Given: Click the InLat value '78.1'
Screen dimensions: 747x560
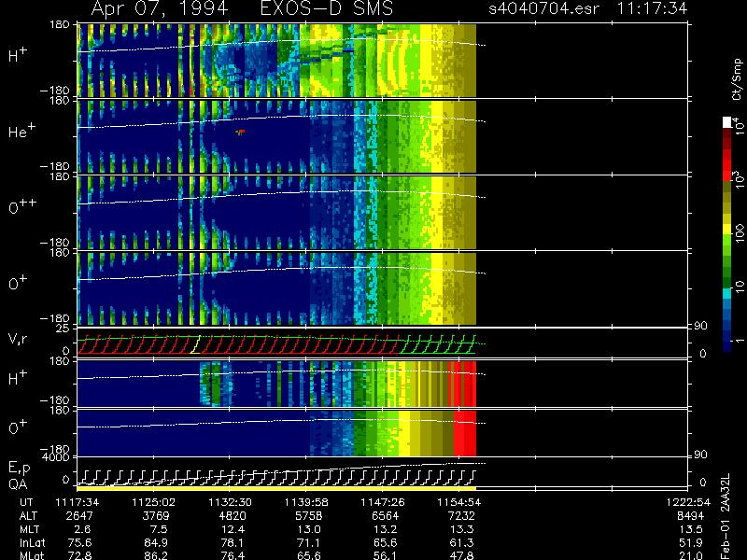Looking at the screenshot, I should click(x=233, y=542).
